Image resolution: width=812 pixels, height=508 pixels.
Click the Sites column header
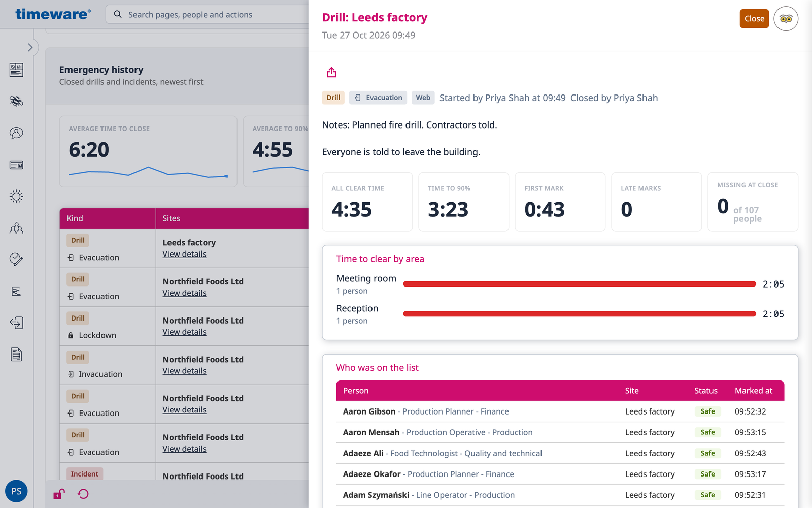[232, 218]
